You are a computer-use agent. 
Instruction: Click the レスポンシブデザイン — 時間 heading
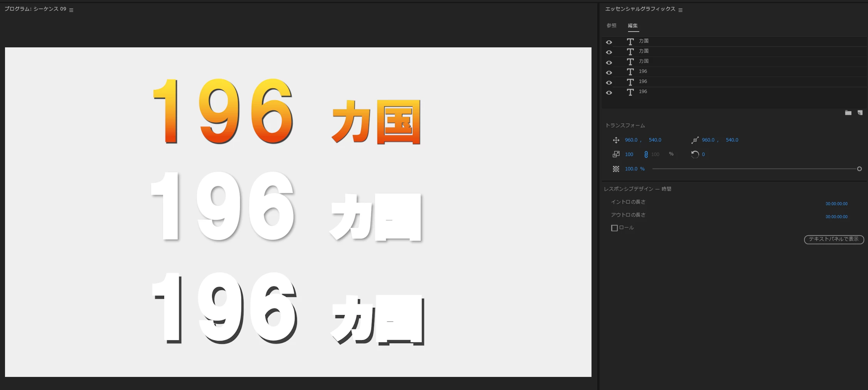(x=638, y=189)
